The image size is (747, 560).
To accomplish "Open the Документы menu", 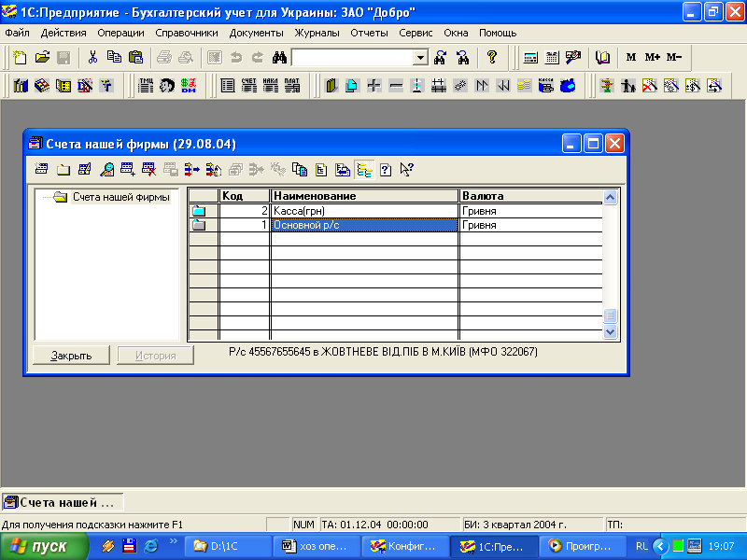I will coord(256,33).
